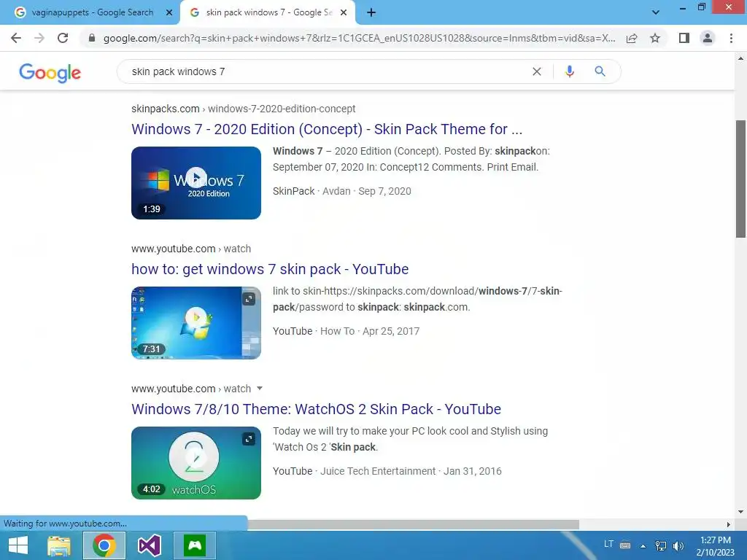
Task: Go back to the previous page
Action: coord(16,38)
